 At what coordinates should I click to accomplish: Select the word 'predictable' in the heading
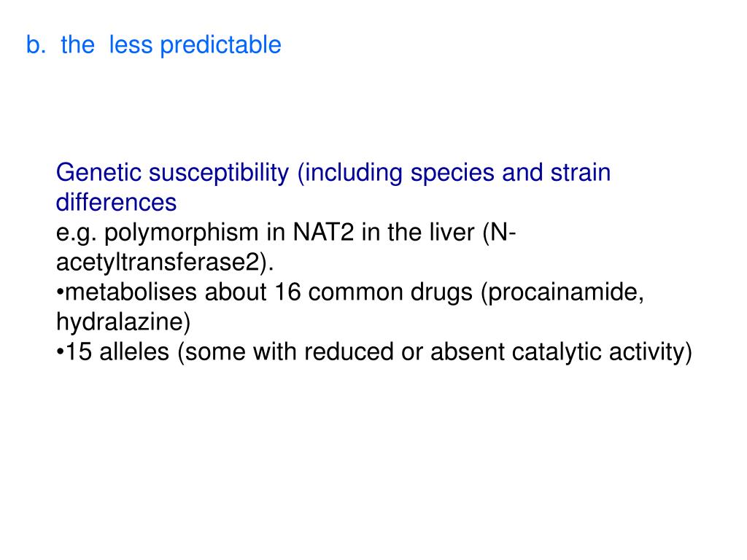[220, 46]
